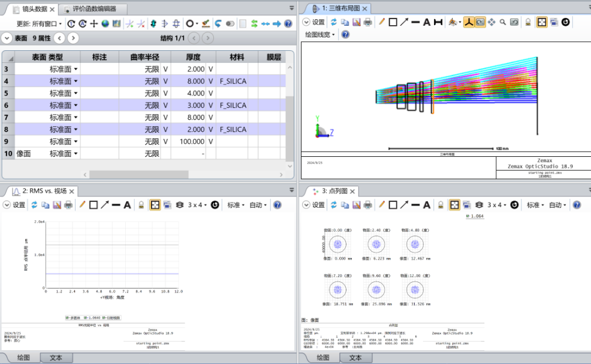Image resolution: width=591 pixels, height=364 pixels.
Task: Click the print icon in 3D layout toolbar
Action: (368, 22)
